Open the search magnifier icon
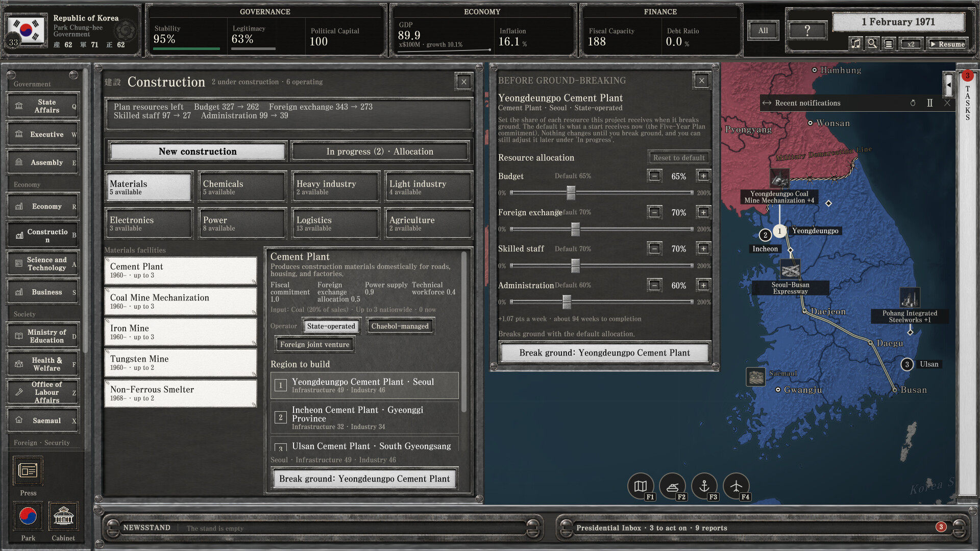 pyautogui.click(x=872, y=44)
